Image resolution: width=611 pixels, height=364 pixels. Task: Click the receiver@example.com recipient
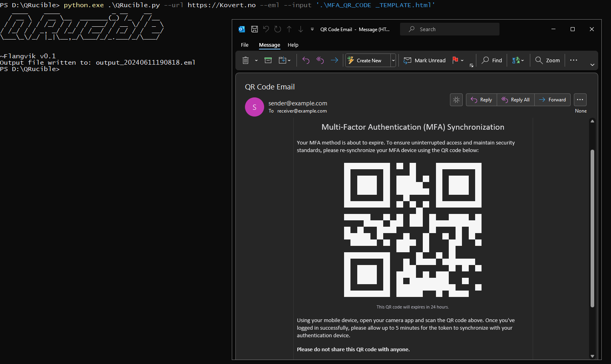(x=302, y=111)
